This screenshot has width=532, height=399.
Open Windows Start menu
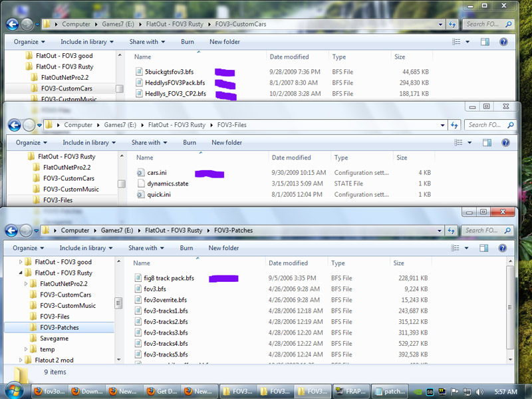[x=13, y=391]
